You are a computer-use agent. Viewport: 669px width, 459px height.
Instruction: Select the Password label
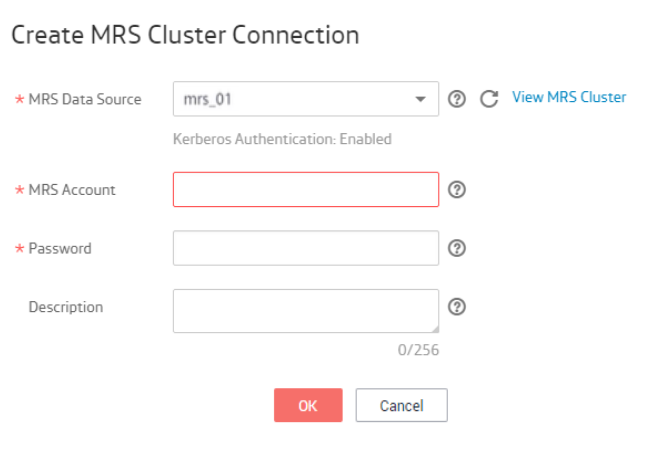point(60,248)
